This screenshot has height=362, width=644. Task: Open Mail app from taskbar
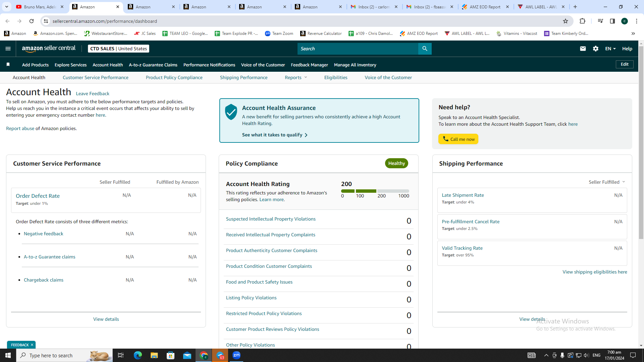(x=187, y=355)
